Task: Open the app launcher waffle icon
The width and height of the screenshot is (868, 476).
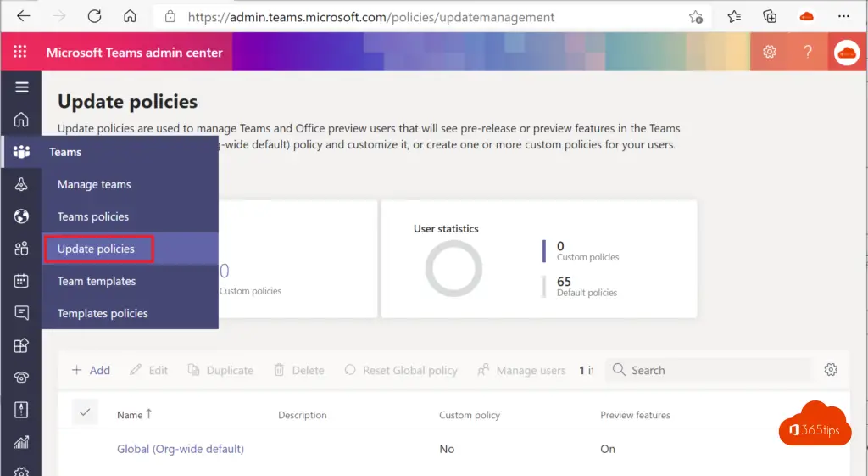Action: point(21,53)
